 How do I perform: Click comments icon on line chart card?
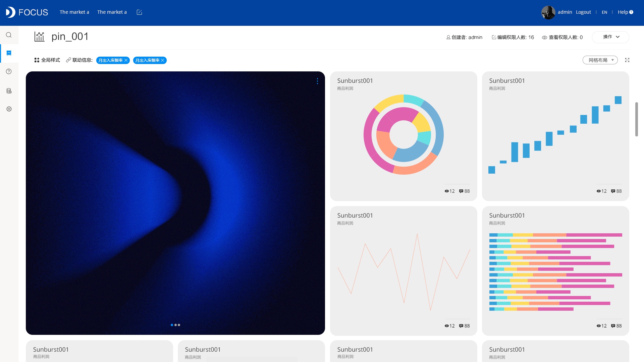point(461,326)
